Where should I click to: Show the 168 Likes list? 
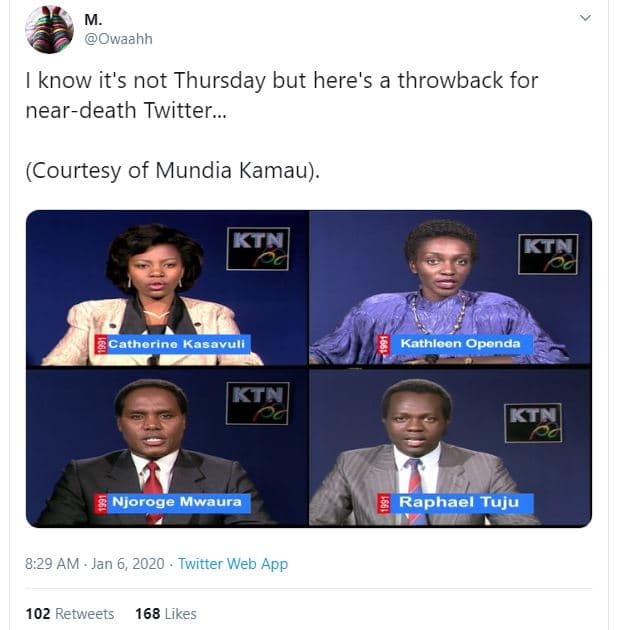pyautogui.click(x=166, y=613)
